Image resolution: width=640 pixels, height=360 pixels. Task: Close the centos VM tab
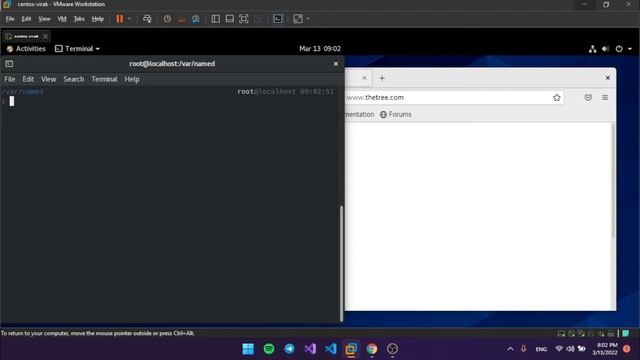click(x=46, y=36)
